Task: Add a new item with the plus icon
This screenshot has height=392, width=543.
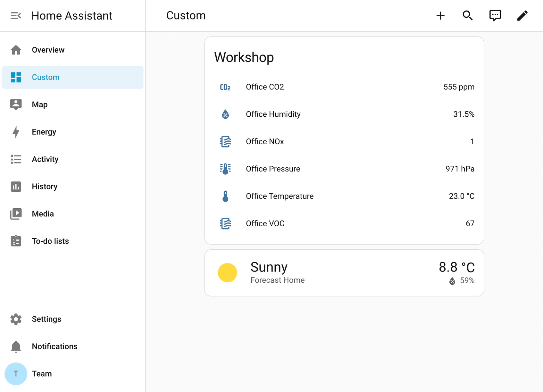Action: point(440,15)
